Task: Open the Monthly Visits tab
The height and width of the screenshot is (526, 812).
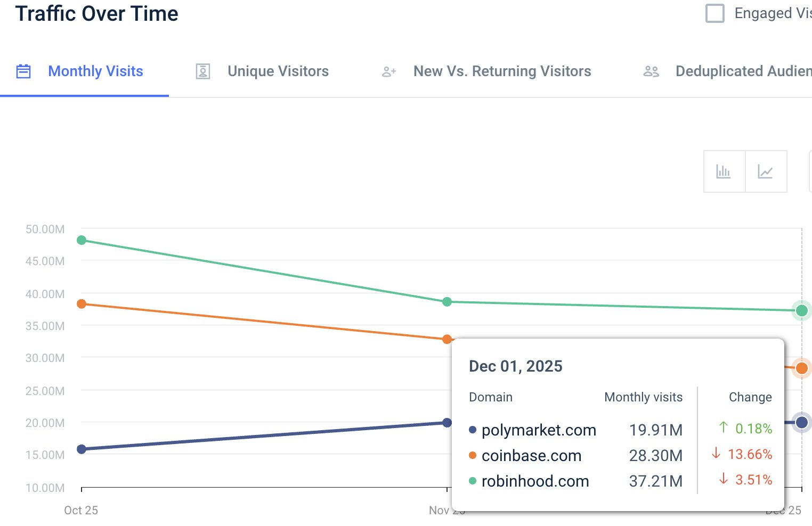Action: (x=95, y=71)
